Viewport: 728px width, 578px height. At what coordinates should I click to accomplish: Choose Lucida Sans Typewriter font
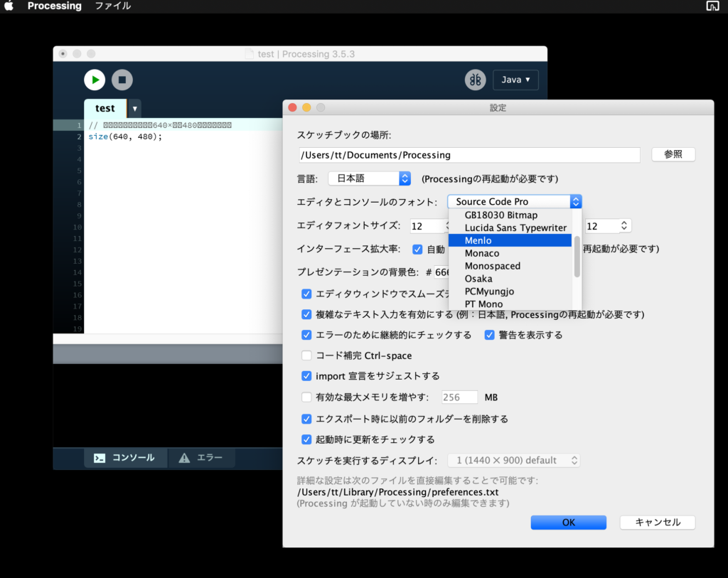[x=510, y=228]
